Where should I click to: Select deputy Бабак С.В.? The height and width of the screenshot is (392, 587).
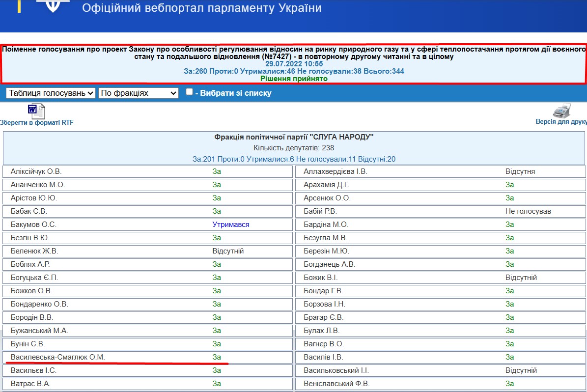pyautogui.click(x=29, y=211)
